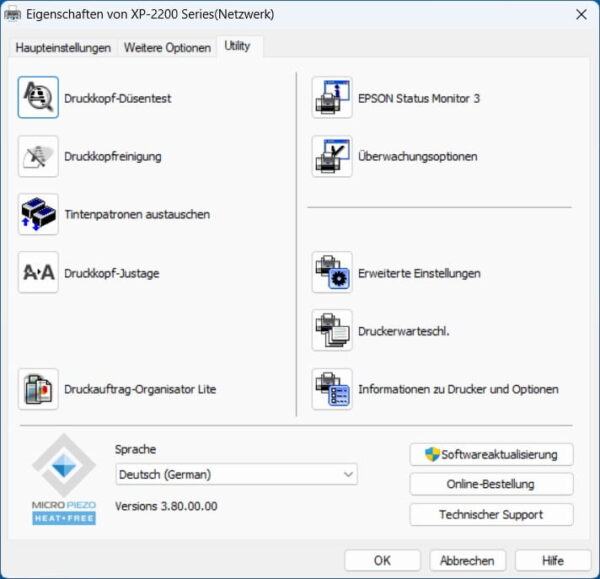The height and width of the screenshot is (579, 600).
Task: Confirm with the OK button
Action: [382, 561]
